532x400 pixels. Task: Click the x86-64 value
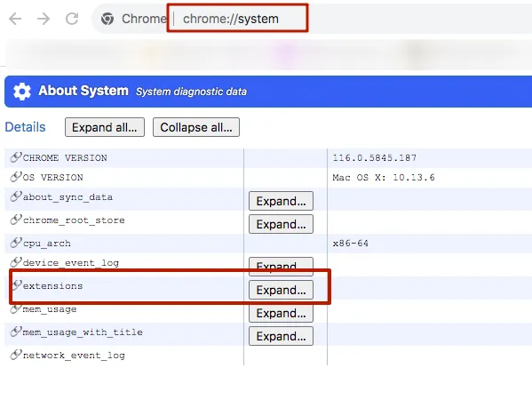coord(351,244)
